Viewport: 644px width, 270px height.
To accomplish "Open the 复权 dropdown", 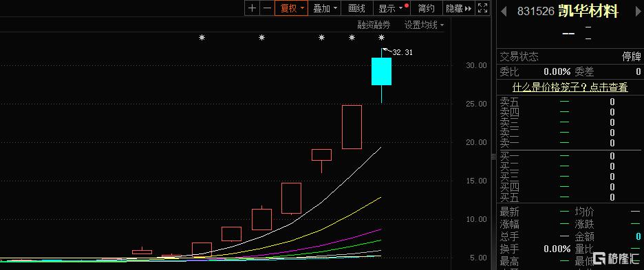I will pos(292,8).
